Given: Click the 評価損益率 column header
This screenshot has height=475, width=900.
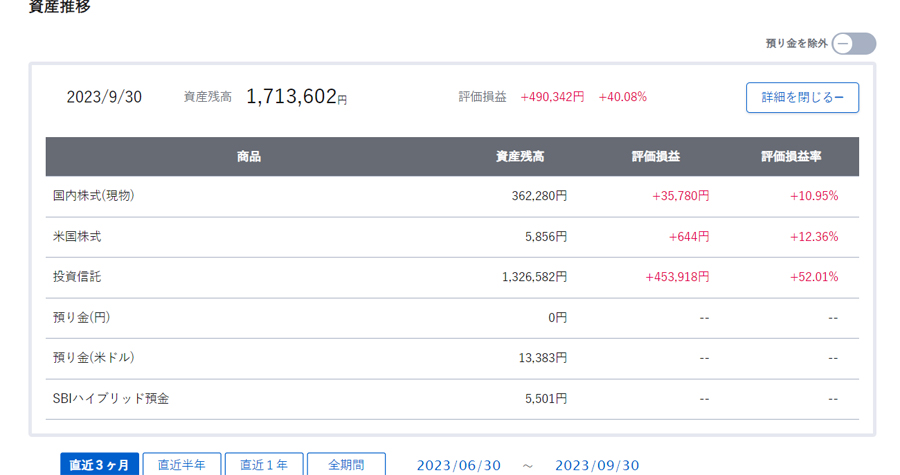Looking at the screenshot, I should [791, 157].
